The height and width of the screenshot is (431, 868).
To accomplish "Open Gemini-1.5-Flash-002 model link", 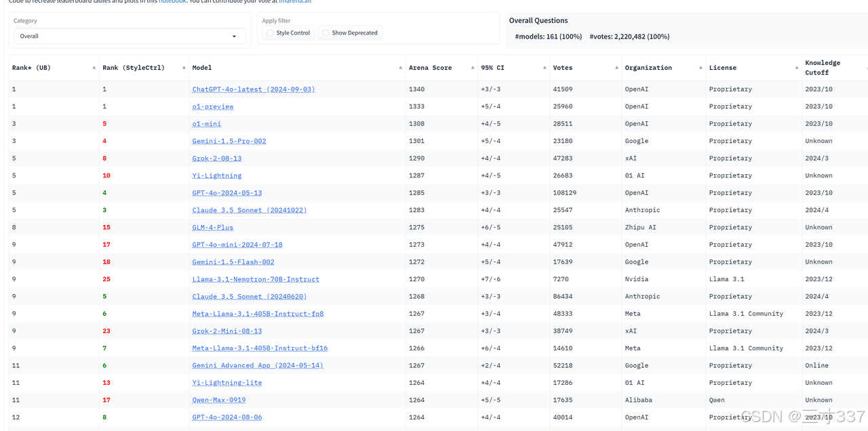I will [x=233, y=262].
